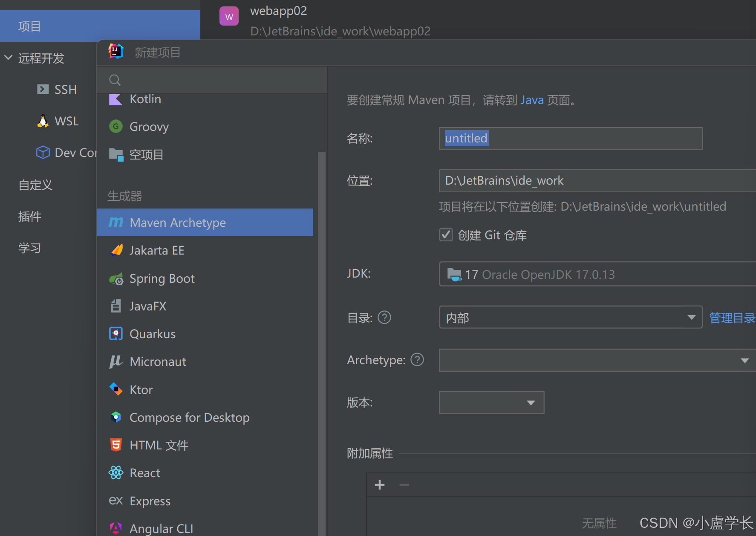Click the webapp02 project W icon
Viewport: 756px width, 536px height.
(229, 16)
